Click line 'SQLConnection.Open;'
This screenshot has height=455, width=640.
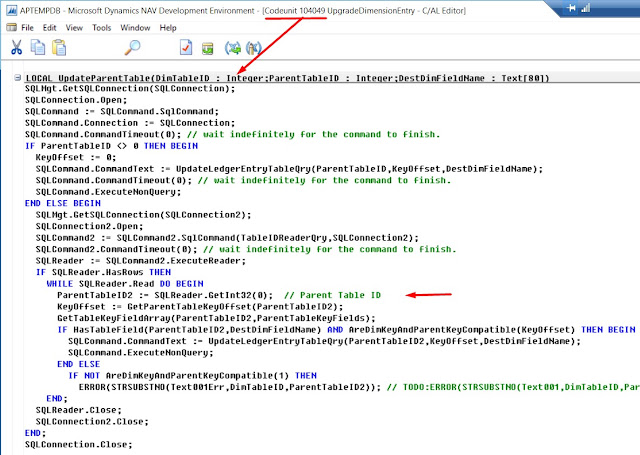pyautogui.click(x=76, y=100)
